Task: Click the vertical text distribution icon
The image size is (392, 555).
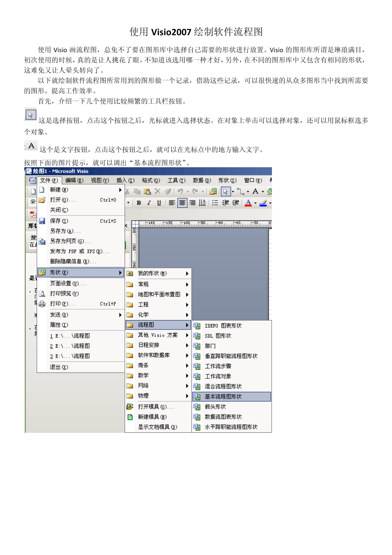Action: (x=202, y=203)
